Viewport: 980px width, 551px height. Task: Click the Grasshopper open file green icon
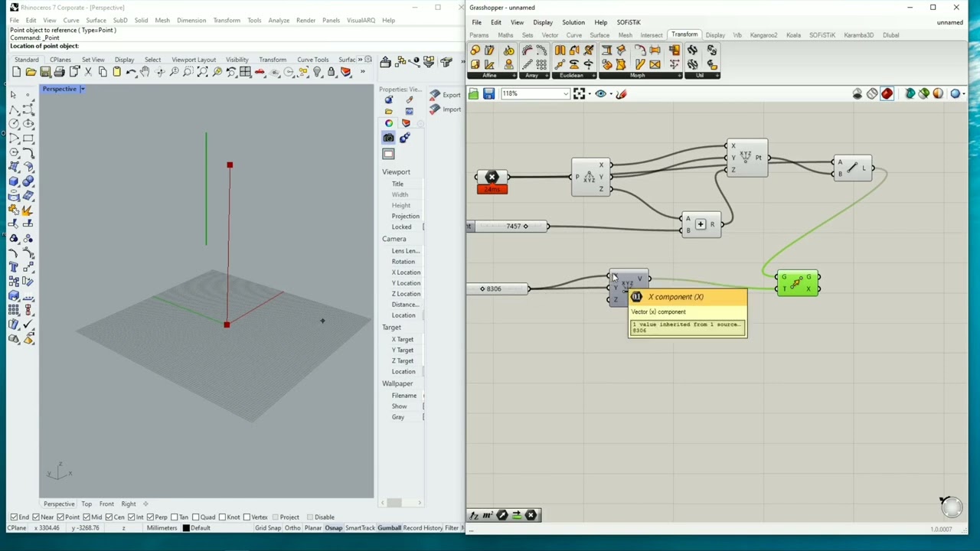click(x=473, y=93)
